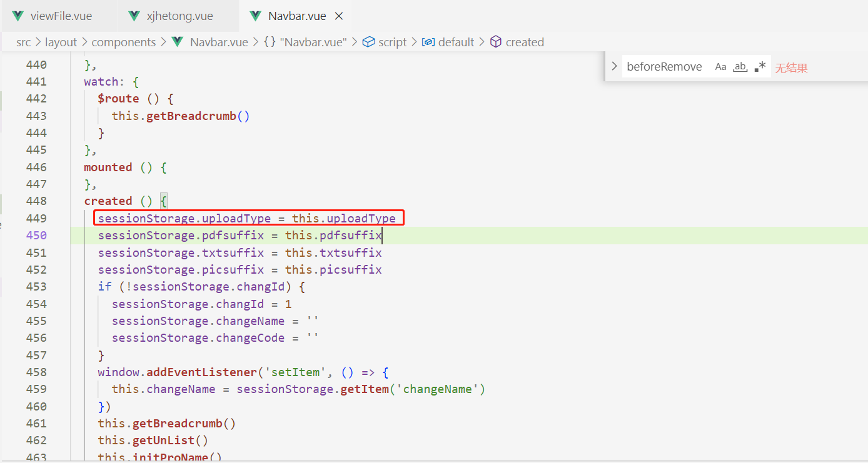Click Vue file icon in breadcrumb
The height and width of the screenshot is (463, 868).
point(178,42)
